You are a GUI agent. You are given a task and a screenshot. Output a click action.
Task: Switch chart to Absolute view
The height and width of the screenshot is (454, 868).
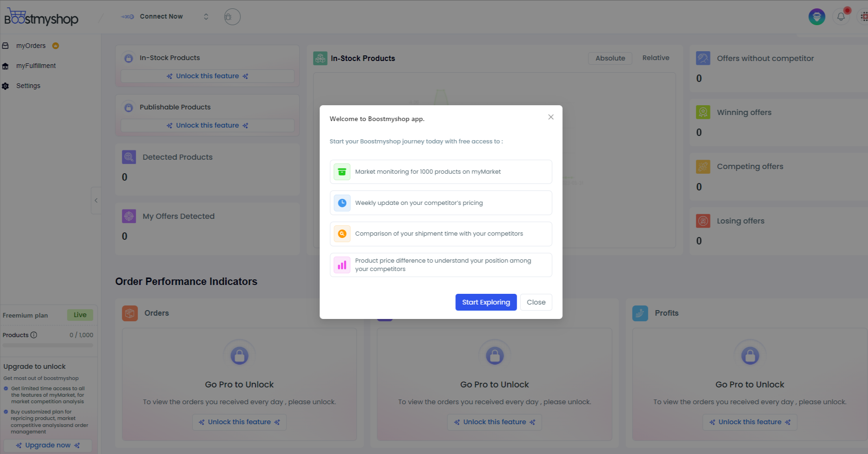pos(610,58)
